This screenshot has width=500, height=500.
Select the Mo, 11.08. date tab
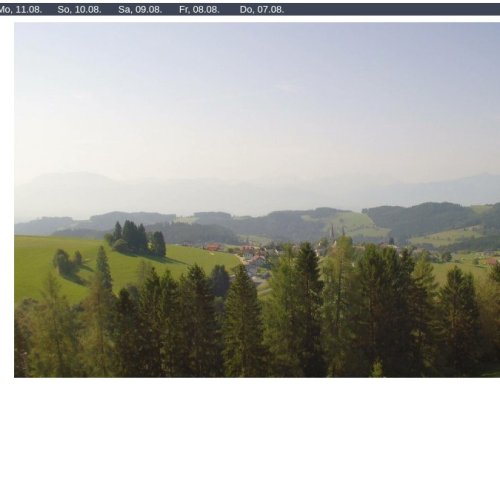pos(21,10)
